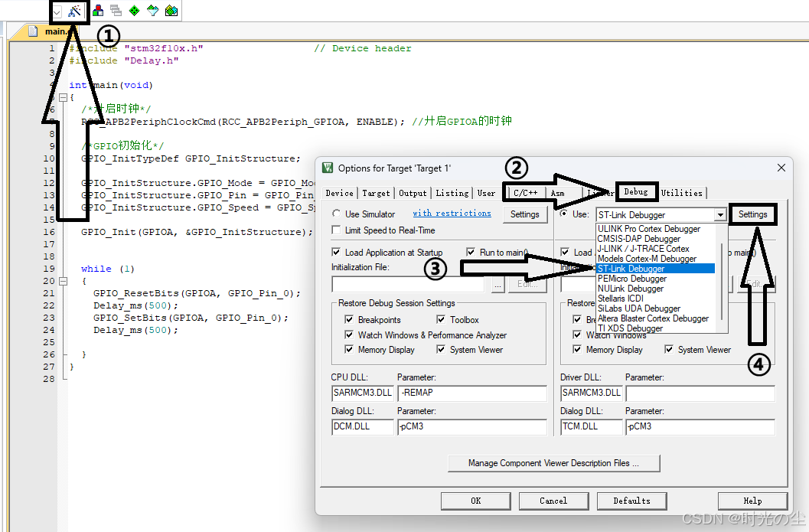This screenshot has width=809, height=532.
Task: Toggle simulator Run to main() checkbox
Action: pyautogui.click(x=471, y=252)
